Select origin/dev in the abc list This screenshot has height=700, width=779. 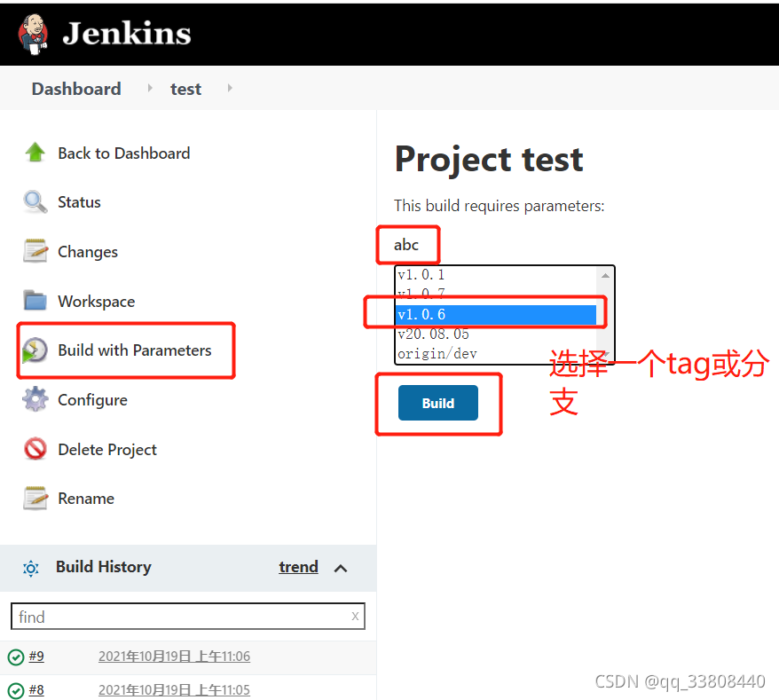point(496,354)
